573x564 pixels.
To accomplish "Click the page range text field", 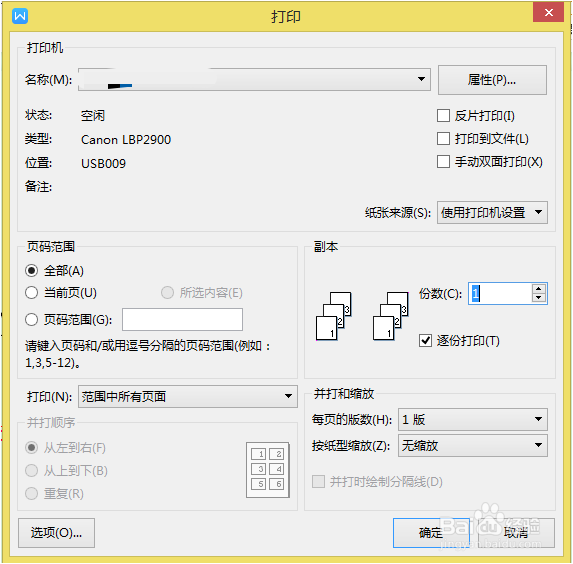I will point(182,319).
